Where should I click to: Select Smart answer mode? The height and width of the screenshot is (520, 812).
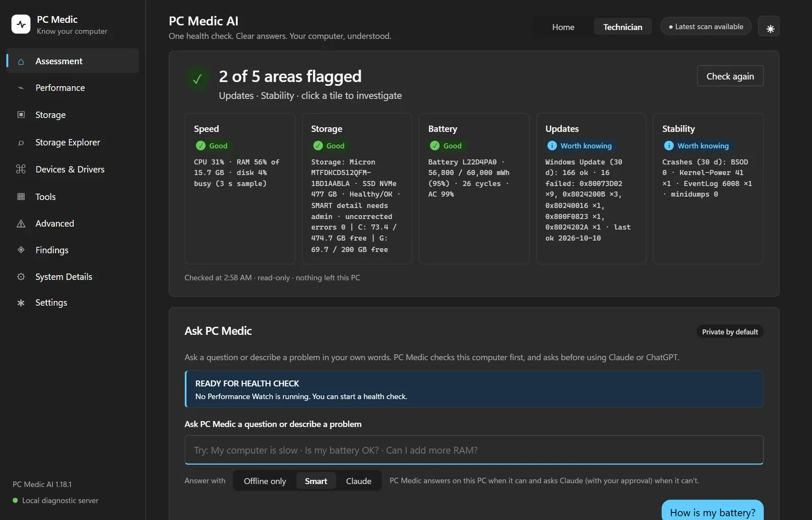(316, 481)
